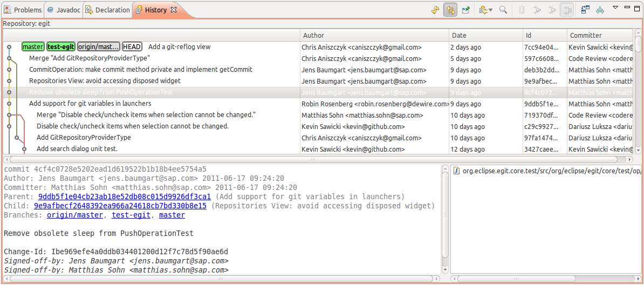
Task: Click the blue merge arrows toolbar icon
Action: pyautogui.click(x=600, y=10)
